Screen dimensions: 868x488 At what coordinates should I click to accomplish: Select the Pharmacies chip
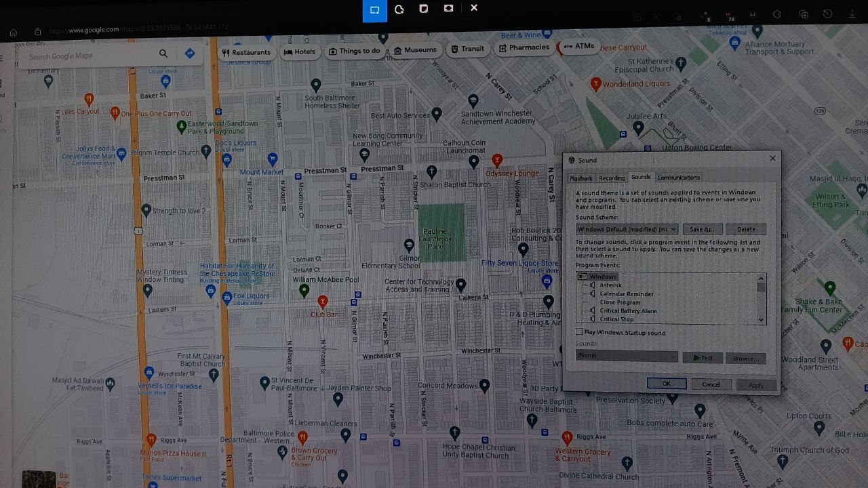pyautogui.click(x=524, y=47)
